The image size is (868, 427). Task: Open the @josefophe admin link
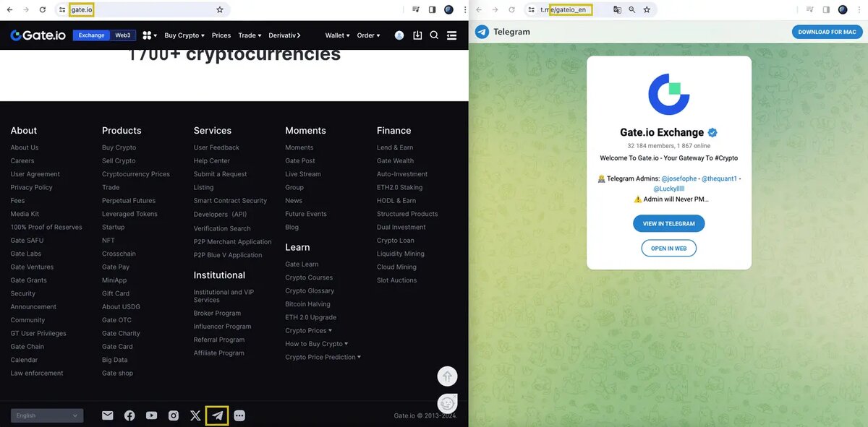click(678, 178)
